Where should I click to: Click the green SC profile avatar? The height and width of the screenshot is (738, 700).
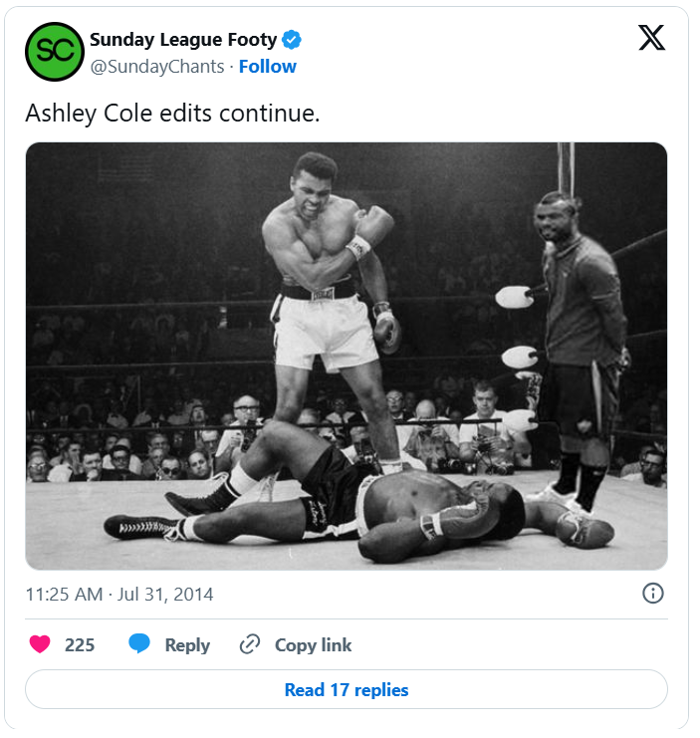coord(54,52)
